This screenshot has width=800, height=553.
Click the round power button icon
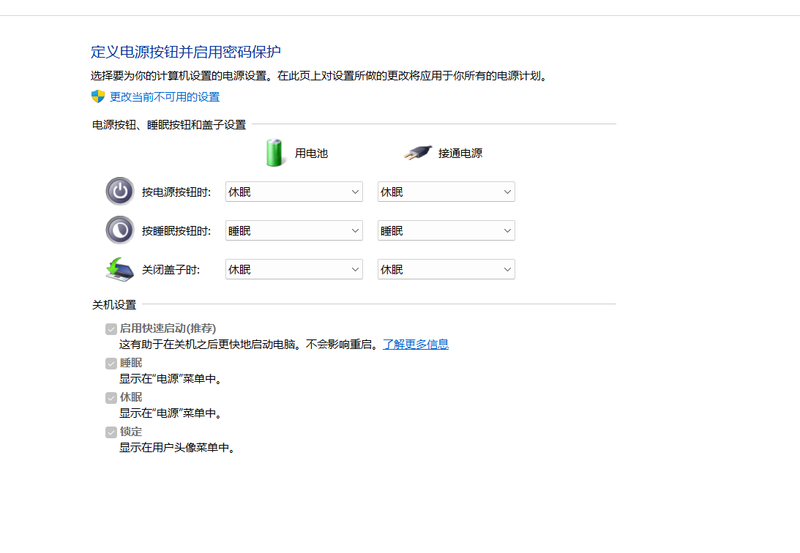click(119, 191)
